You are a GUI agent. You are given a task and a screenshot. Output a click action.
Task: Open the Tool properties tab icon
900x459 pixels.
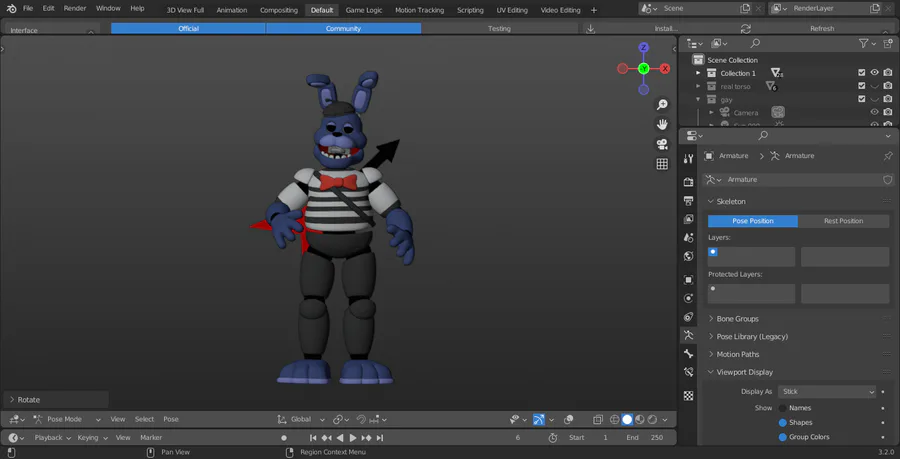[x=688, y=159]
